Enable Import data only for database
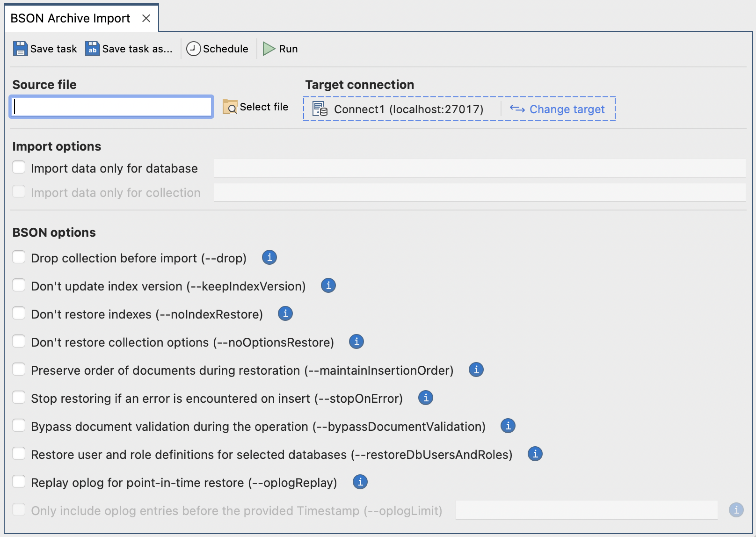 coord(19,167)
